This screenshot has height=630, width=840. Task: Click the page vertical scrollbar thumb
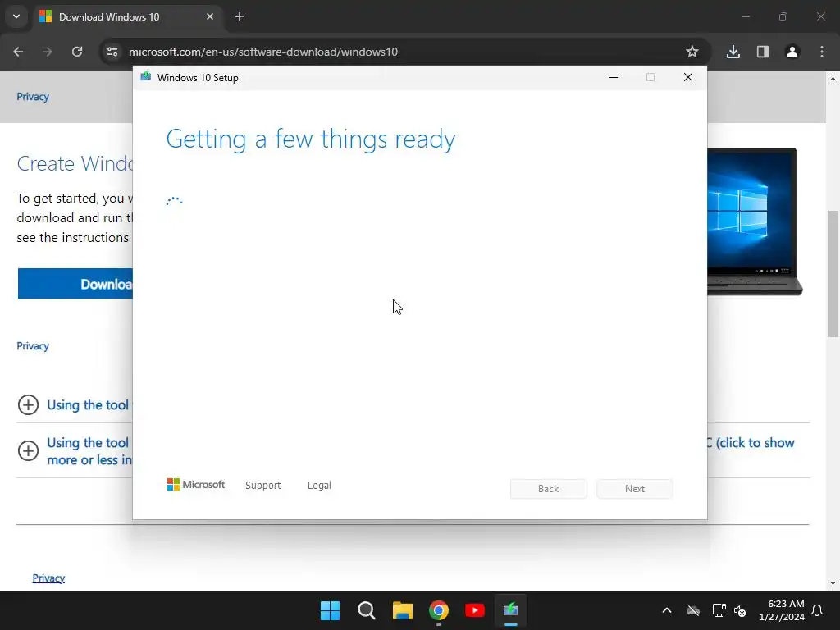(x=833, y=274)
